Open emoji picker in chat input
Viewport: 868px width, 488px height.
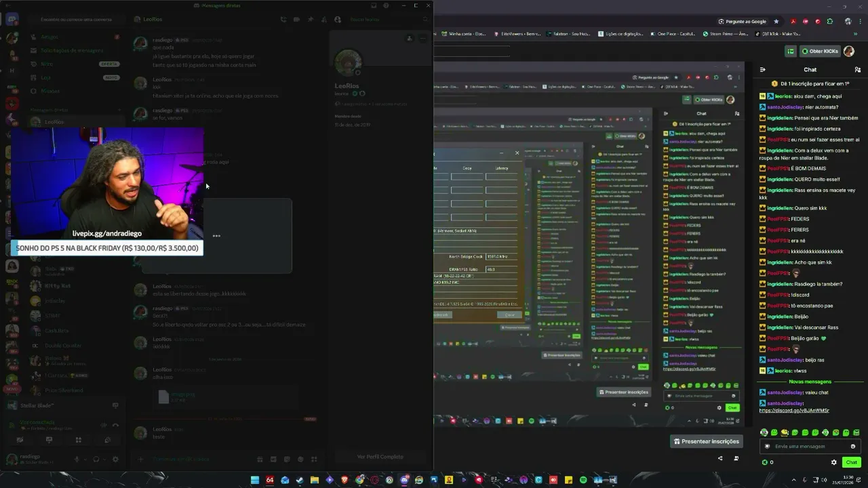point(853,446)
